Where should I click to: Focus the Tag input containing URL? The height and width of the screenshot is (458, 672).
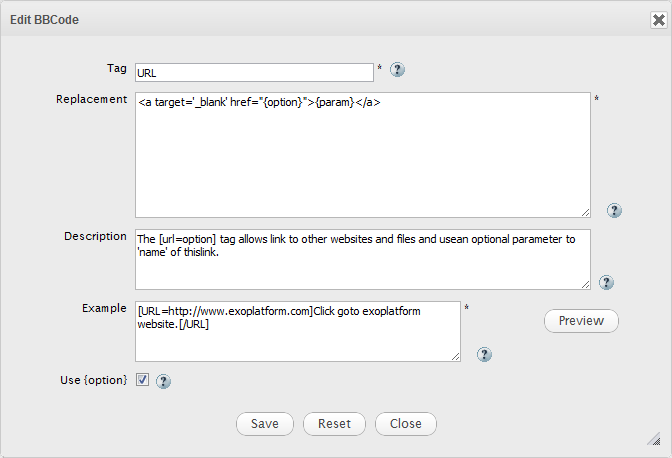pyautogui.click(x=254, y=72)
